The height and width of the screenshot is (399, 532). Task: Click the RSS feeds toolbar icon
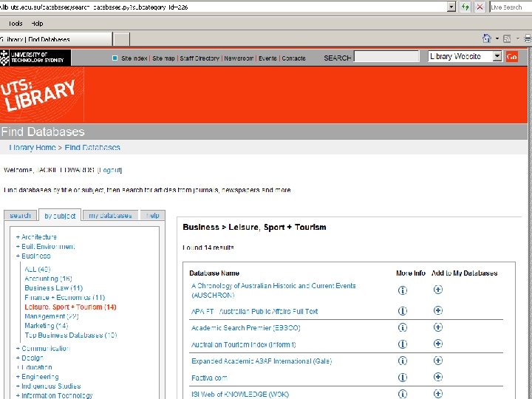pyautogui.click(x=507, y=38)
